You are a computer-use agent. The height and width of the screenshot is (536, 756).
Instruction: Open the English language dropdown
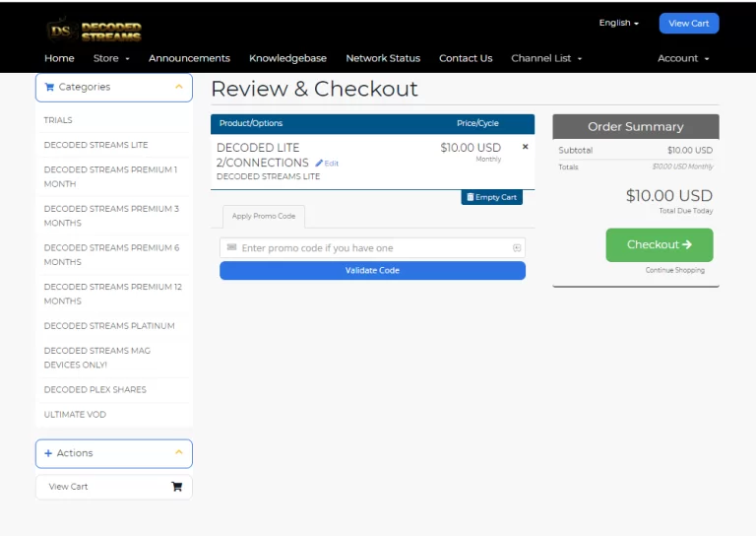[618, 23]
